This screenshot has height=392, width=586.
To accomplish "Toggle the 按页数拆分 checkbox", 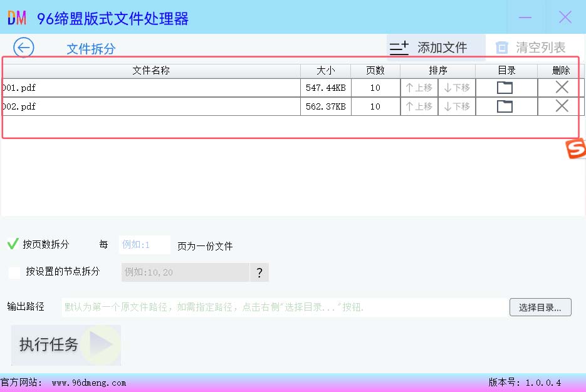I will pos(13,244).
